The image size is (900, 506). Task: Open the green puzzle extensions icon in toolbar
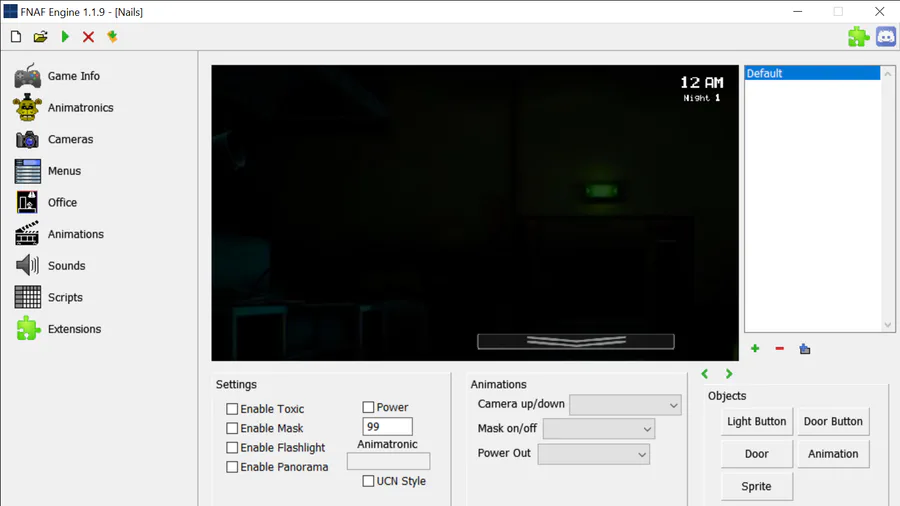coord(859,37)
